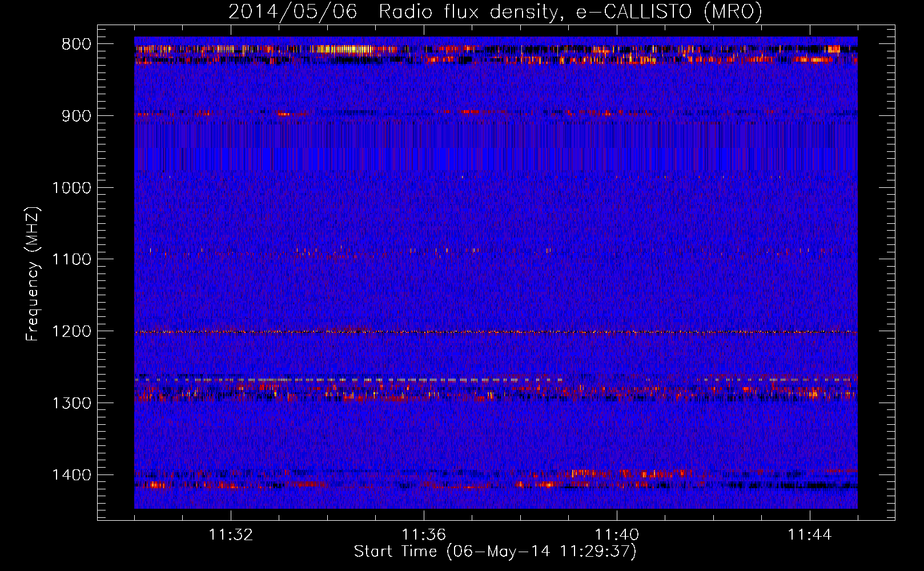Select the 1400 frequency axis label

[71, 475]
